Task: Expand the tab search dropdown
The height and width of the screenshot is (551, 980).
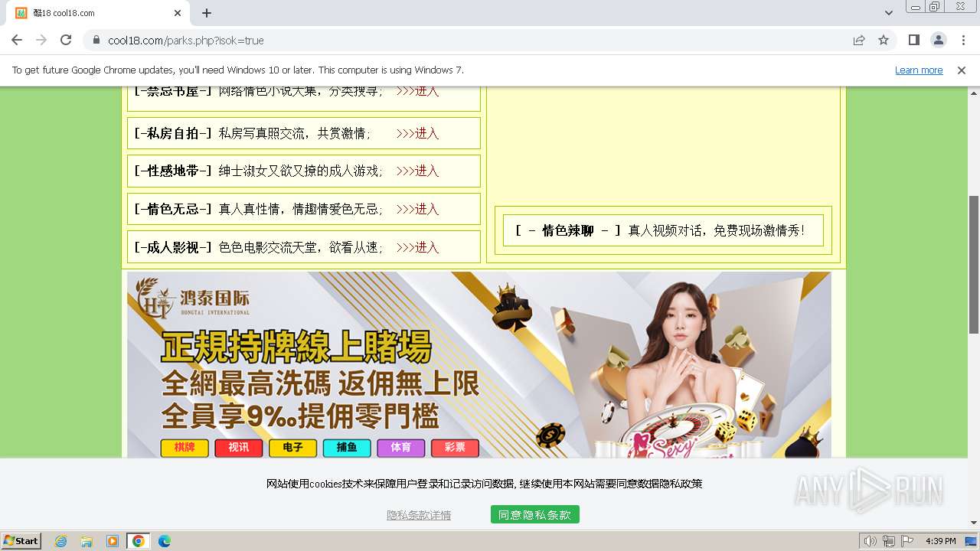Action: tap(889, 13)
